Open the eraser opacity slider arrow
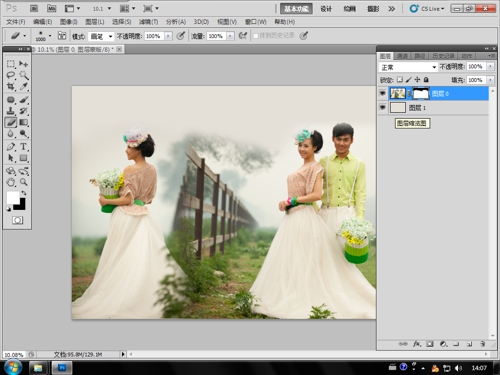This screenshot has width=500, height=375. [168, 36]
